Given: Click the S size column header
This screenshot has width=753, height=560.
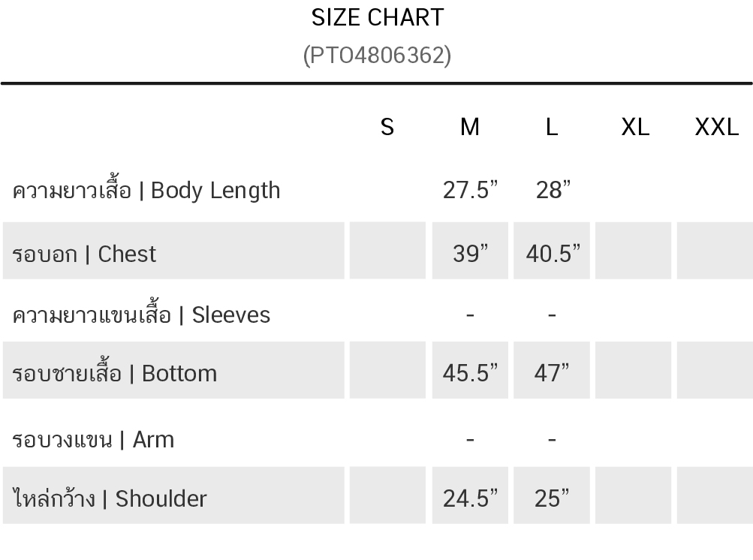Looking at the screenshot, I should pos(387,127).
